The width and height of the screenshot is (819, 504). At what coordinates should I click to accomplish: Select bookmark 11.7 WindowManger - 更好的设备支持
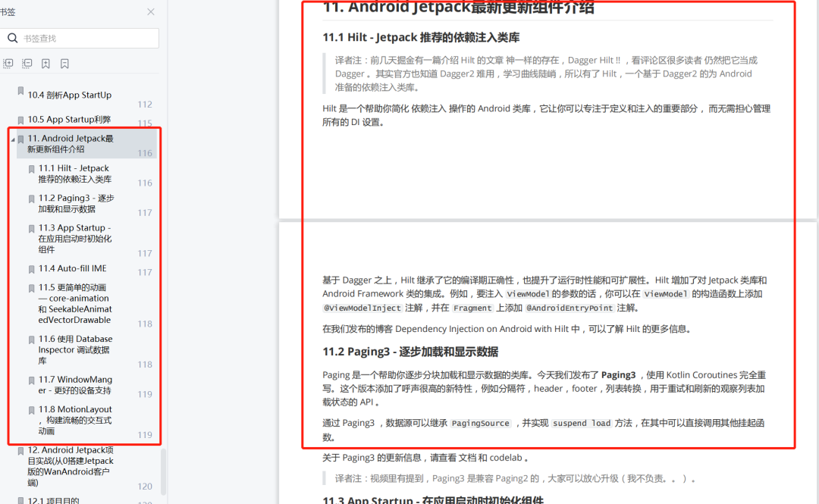tap(75, 385)
